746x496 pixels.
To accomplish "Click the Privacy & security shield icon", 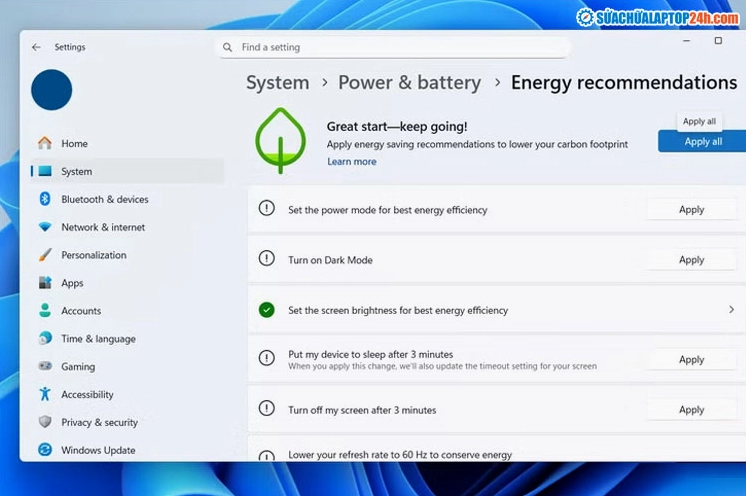I will click(x=45, y=422).
